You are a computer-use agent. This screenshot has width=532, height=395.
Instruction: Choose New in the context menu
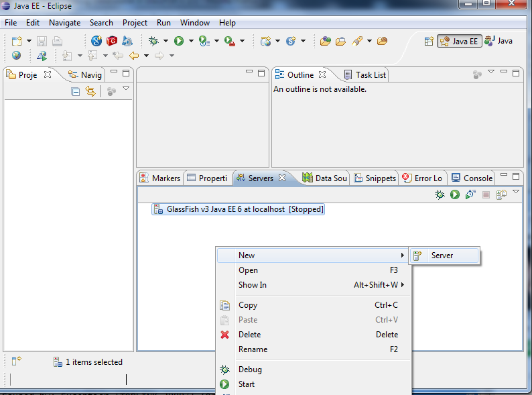click(312, 256)
